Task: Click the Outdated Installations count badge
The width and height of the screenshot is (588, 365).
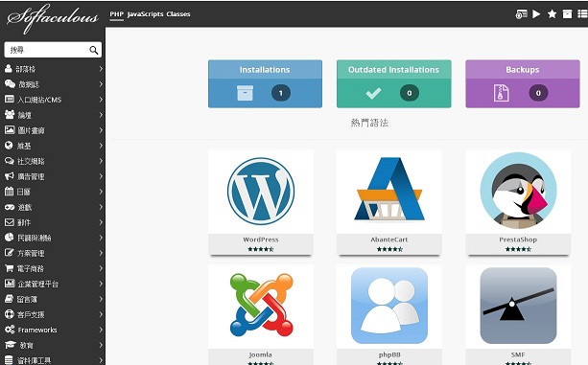Action: tap(410, 93)
